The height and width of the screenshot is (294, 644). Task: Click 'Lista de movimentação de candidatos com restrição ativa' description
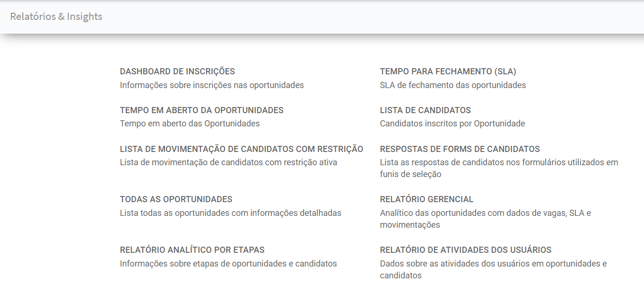coord(228,162)
